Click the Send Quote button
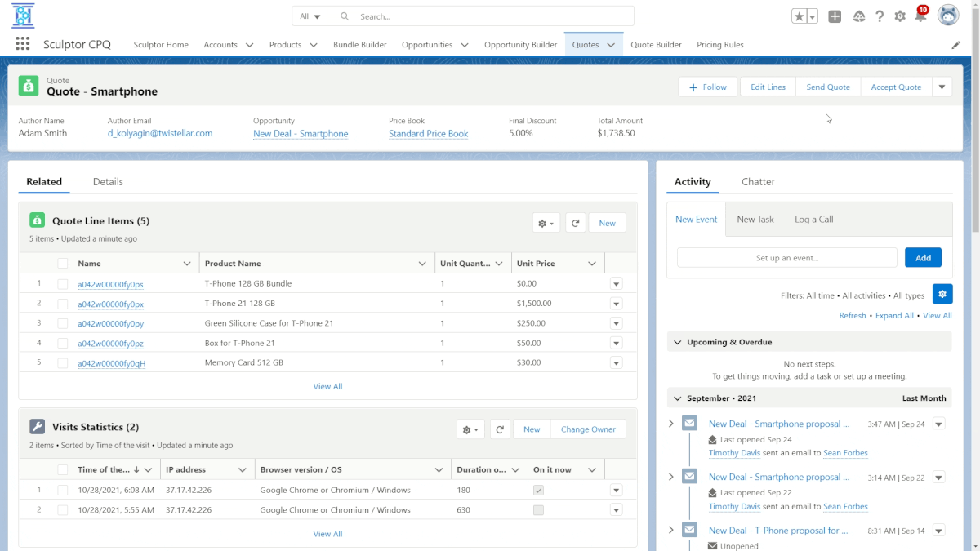980x551 pixels. click(828, 87)
